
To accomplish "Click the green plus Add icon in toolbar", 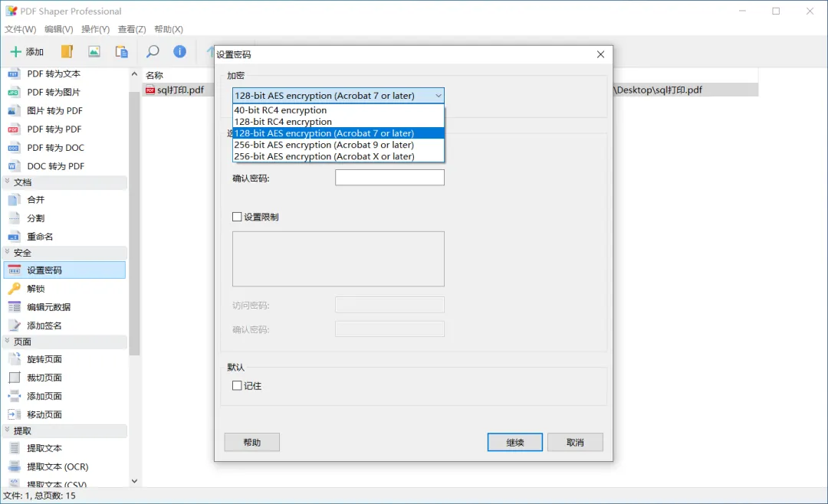I will click(16, 52).
